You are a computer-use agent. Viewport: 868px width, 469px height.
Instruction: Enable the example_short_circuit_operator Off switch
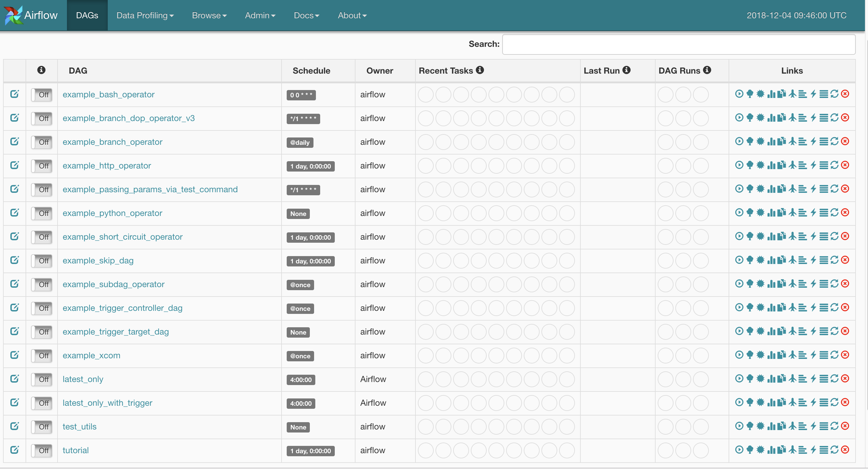pyautogui.click(x=42, y=237)
